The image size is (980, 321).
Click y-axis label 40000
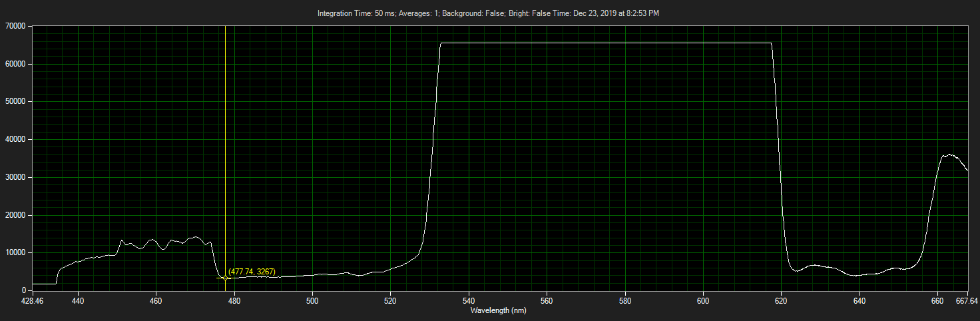(15, 139)
